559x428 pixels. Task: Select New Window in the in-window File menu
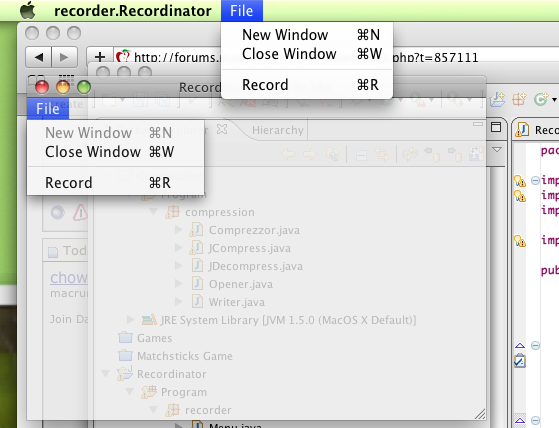click(116, 133)
